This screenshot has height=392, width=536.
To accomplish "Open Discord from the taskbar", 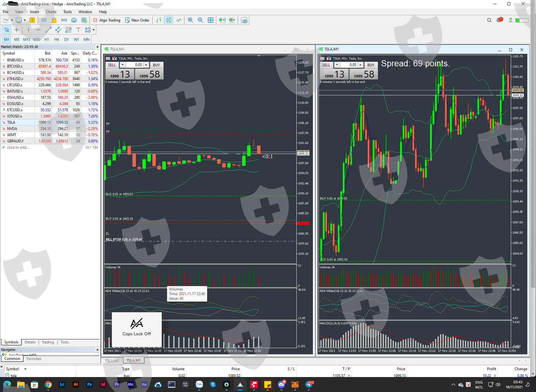I will coord(282,385).
